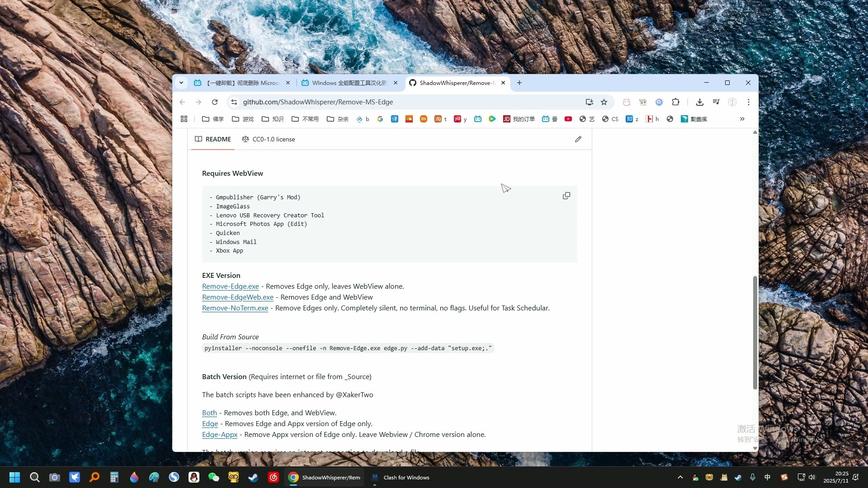Open the 游戏 bookmark folder
Screen dimensions: 868x488
click(x=243, y=119)
